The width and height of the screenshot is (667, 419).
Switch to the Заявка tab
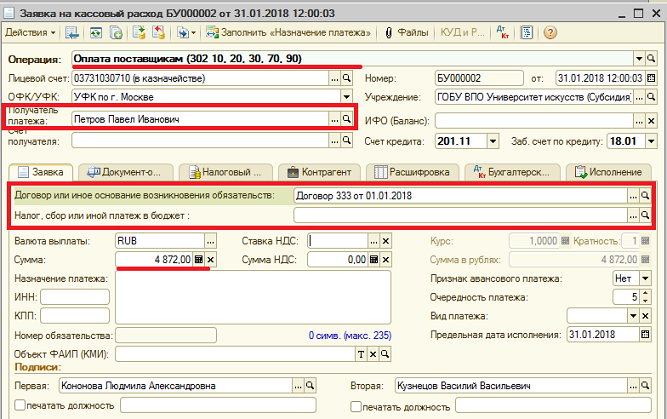coord(41,172)
